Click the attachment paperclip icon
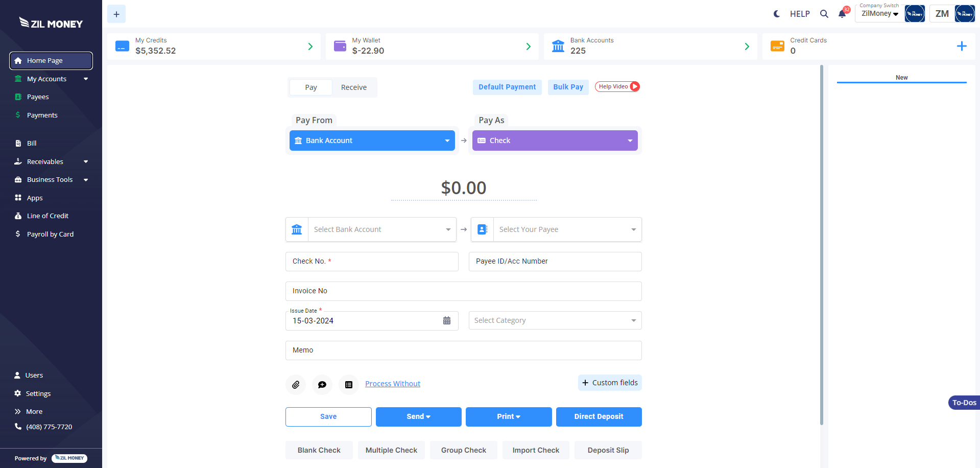980x468 pixels. point(296,385)
